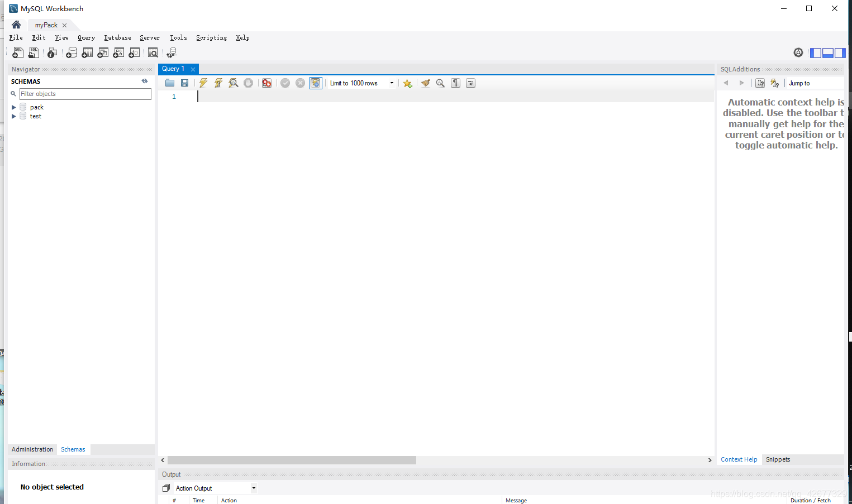
Task: Open the Scripting menu
Action: [x=211, y=37]
